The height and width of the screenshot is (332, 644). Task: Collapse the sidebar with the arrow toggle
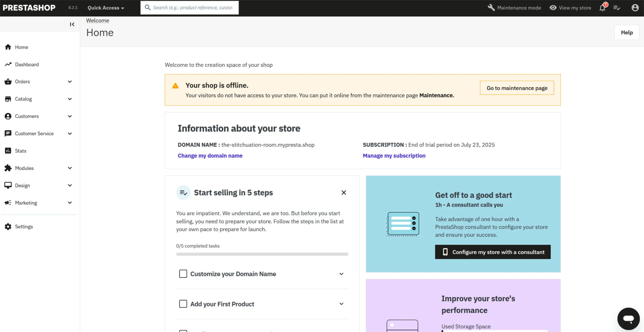coord(72,24)
